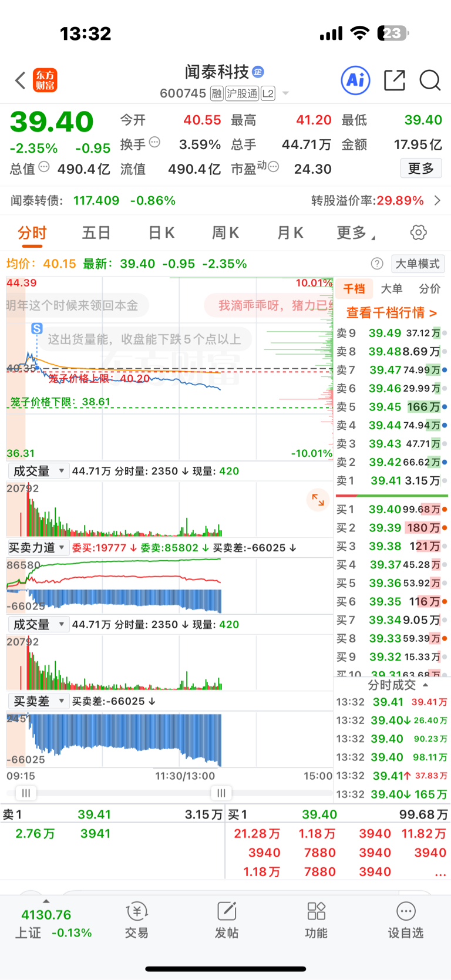The width and height of the screenshot is (451, 980).
Task: Open chart settings gear icon
Action: 418,233
